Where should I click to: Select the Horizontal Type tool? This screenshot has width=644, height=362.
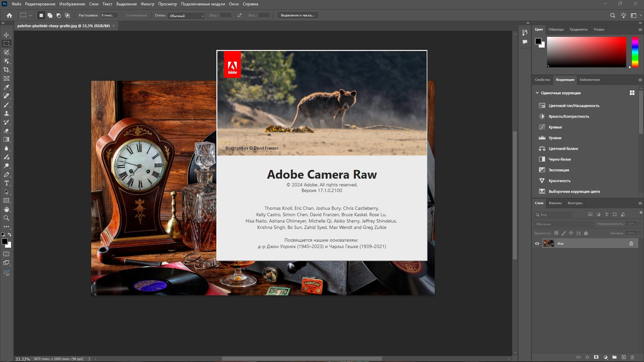tap(6, 183)
